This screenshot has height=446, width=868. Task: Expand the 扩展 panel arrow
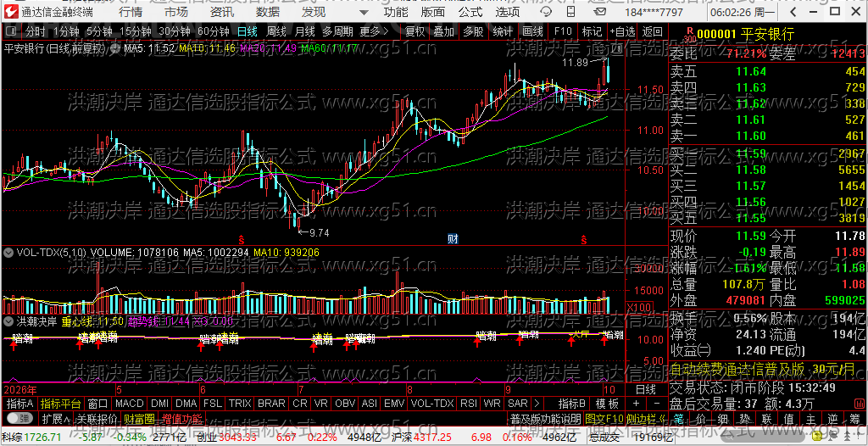[56, 418]
